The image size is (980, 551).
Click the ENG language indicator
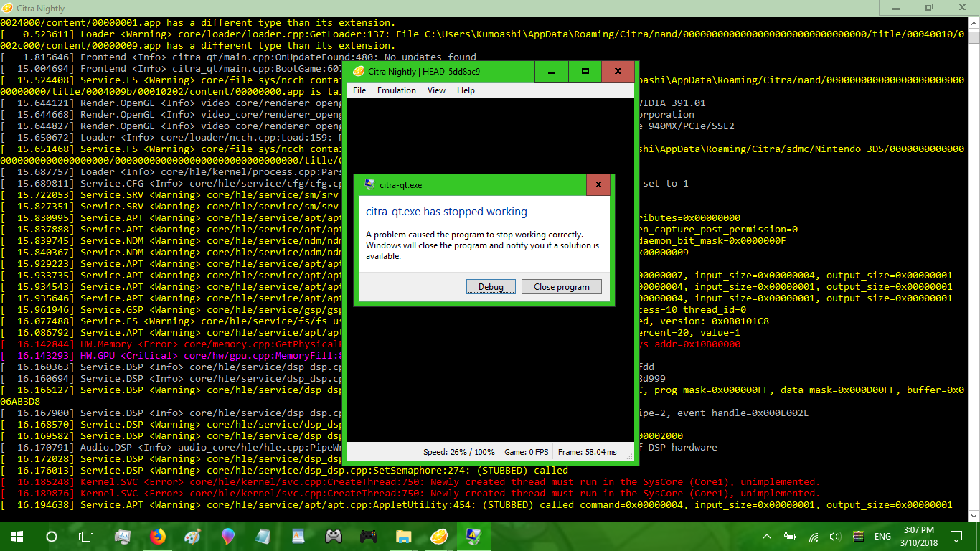point(882,537)
